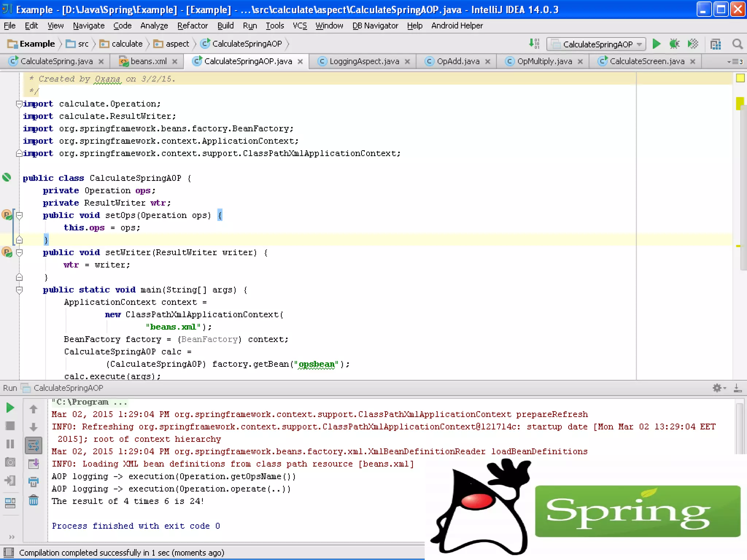Close the beans.xml editor tab
This screenshot has height=560, width=747.
coord(175,62)
